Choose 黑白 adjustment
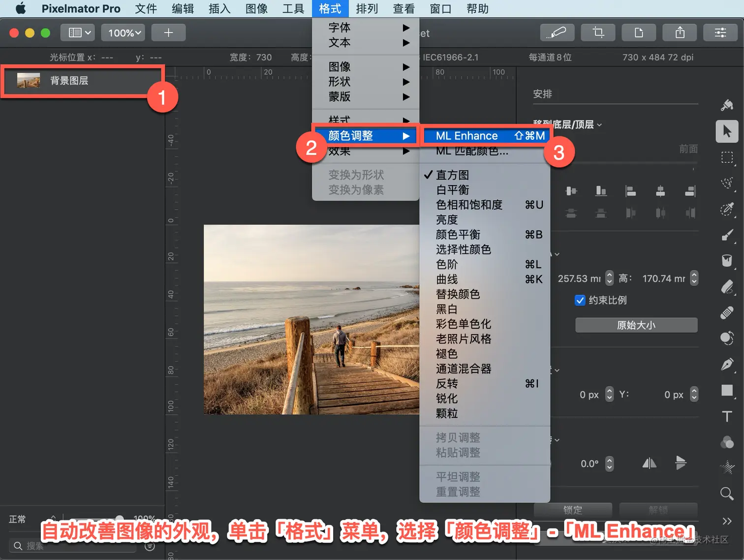Screen dimensions: 744x560 (x=484, y=309)
